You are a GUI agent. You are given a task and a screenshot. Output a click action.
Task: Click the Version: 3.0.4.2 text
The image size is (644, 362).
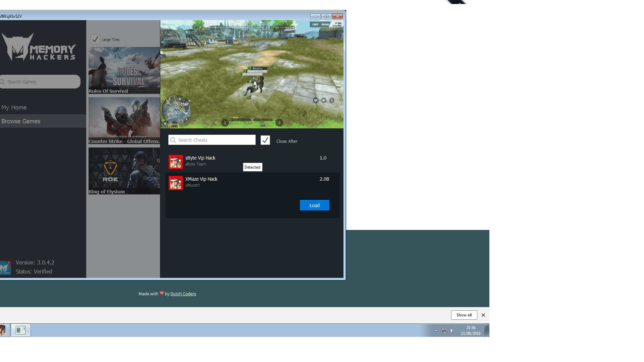35,262
